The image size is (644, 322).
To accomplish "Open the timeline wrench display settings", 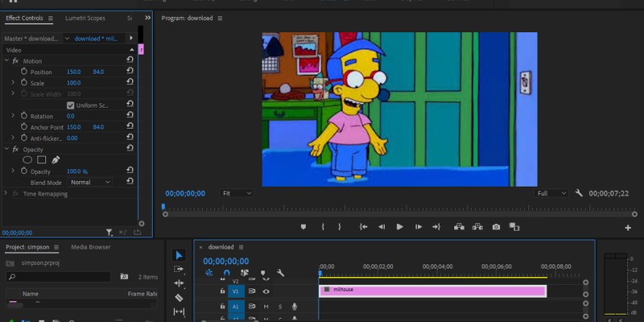I will 280,273.
